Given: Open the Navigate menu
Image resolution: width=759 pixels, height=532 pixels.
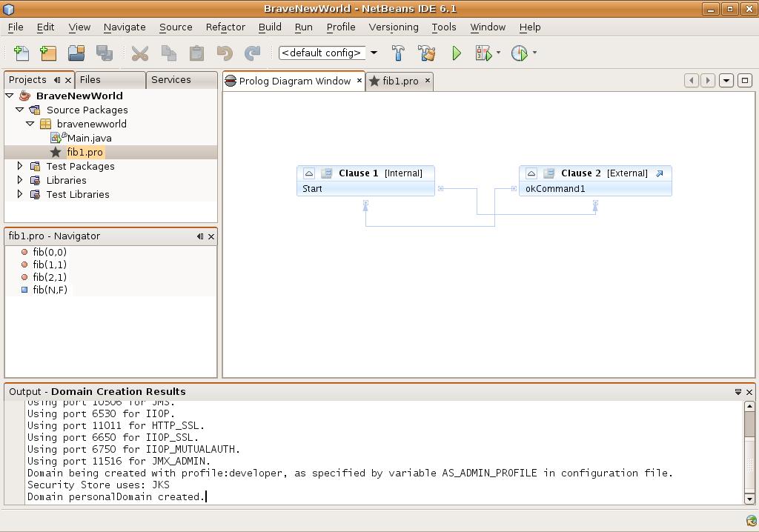Looking at the screenshot, I should pos(125,27).
